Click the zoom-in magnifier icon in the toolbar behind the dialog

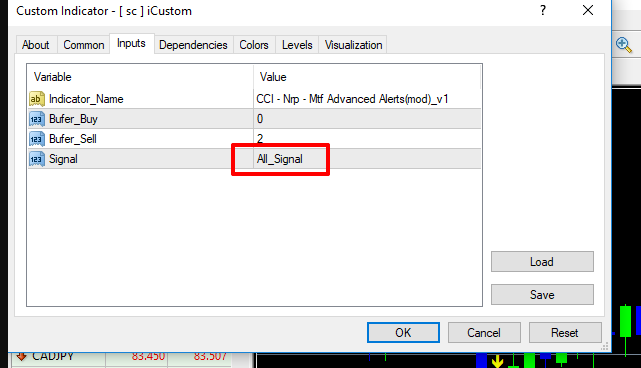(x=624, y=45)
